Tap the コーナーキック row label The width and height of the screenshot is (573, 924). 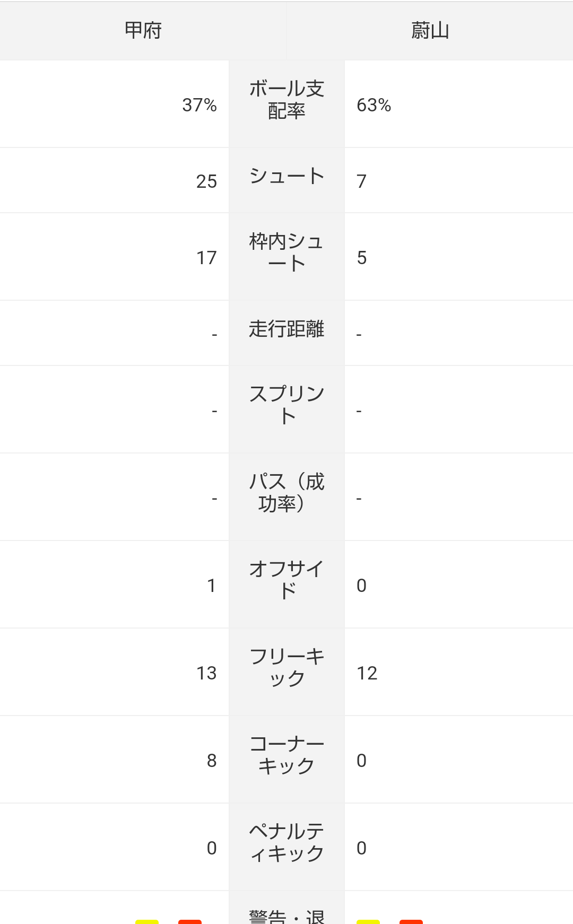[286, 755]
